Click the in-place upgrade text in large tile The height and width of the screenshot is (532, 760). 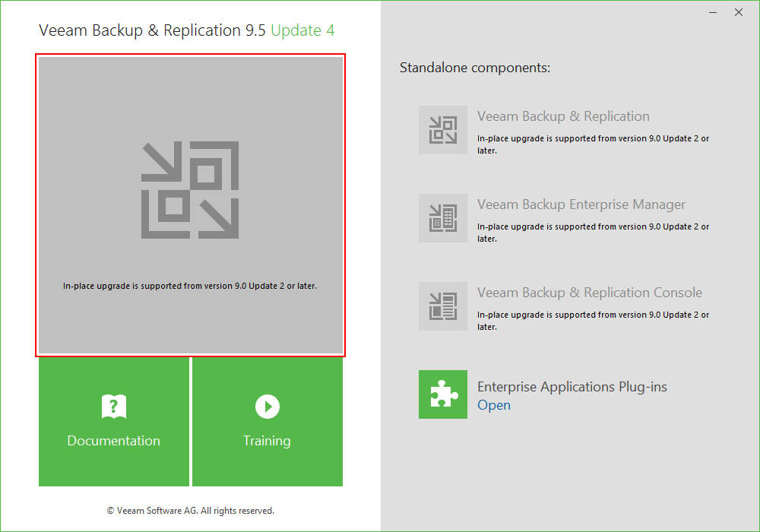pyautogui.click(x=190, y=287)
